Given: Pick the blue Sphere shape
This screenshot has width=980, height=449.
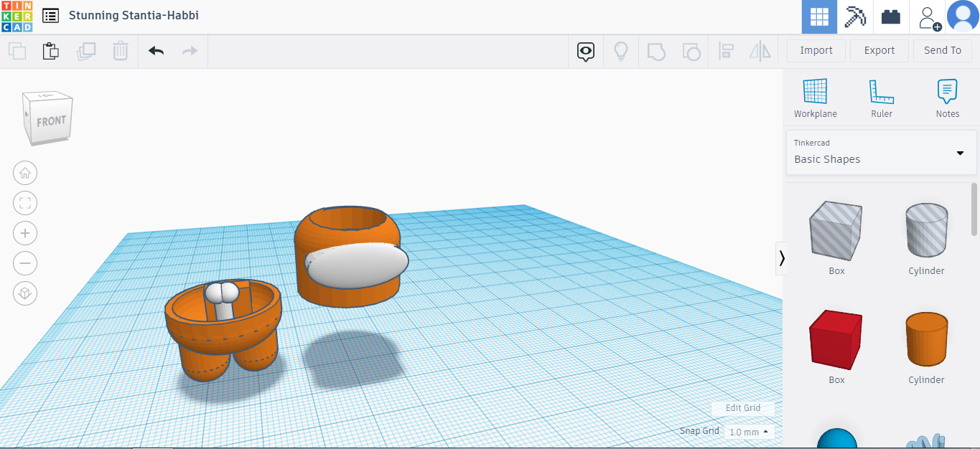Looking at the screenshot, I should tap(837, 438).
